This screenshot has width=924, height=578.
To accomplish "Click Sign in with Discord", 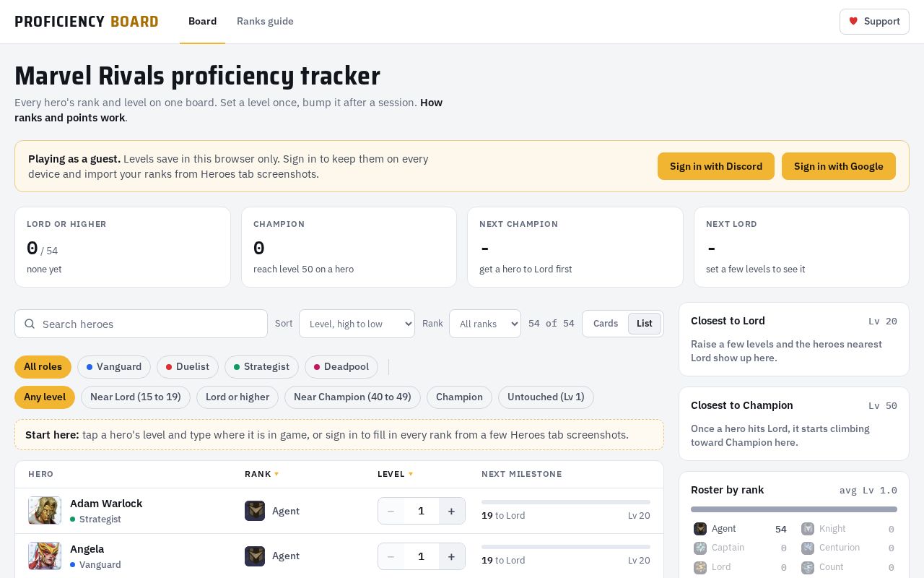I will click(716, 166).
